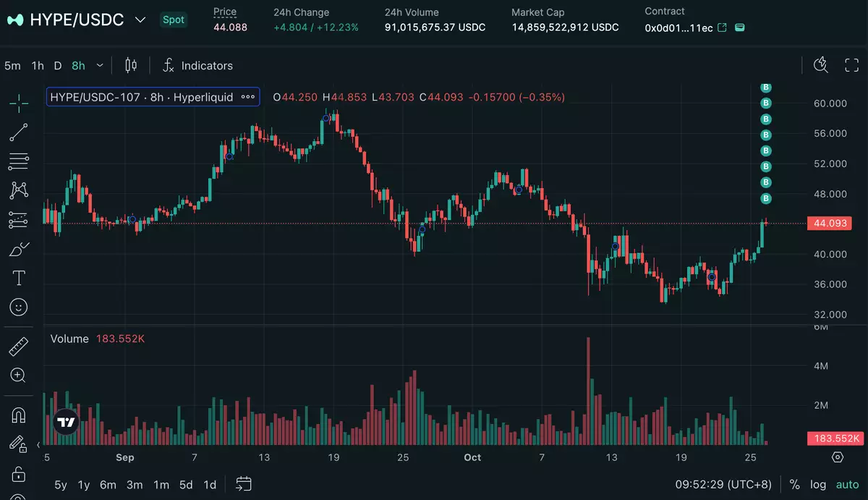Open the three-dot menu on chart legend

pos(248,97)
